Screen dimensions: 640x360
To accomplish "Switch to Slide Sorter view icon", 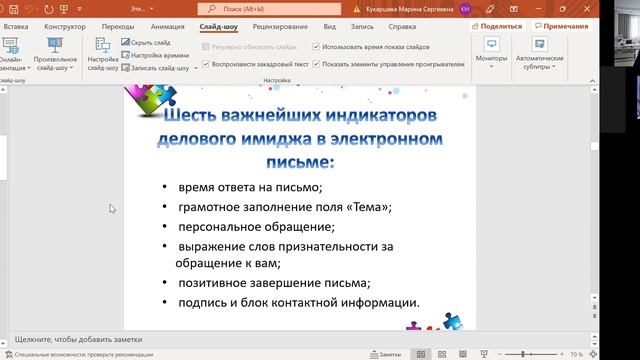I will click(442, 354).
